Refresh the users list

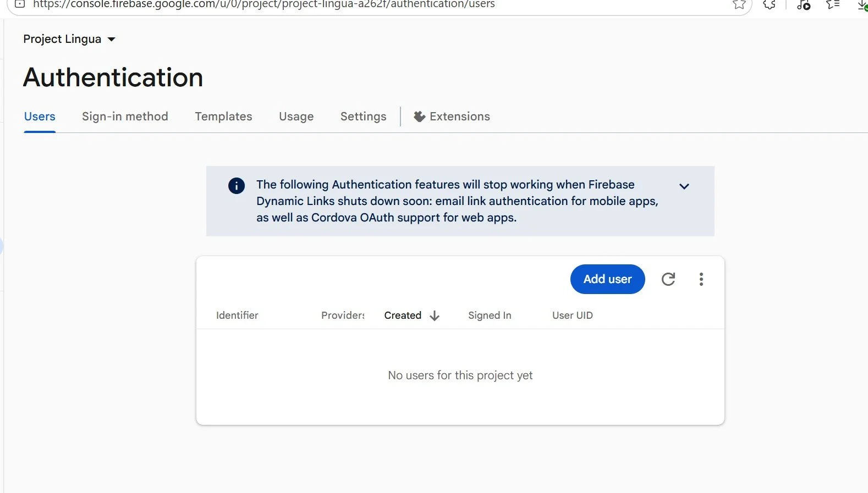[x=668, y=279]
